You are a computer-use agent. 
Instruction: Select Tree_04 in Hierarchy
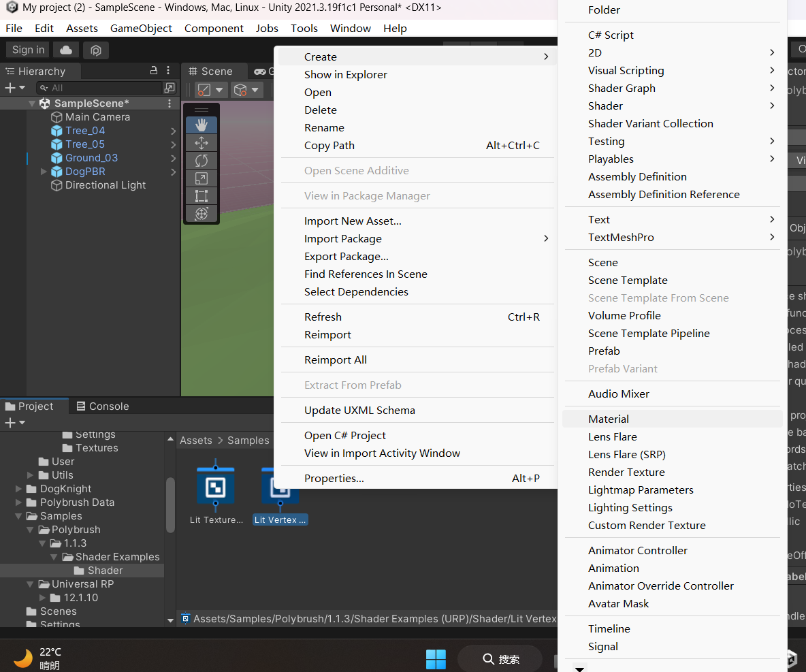coord(85,131)
